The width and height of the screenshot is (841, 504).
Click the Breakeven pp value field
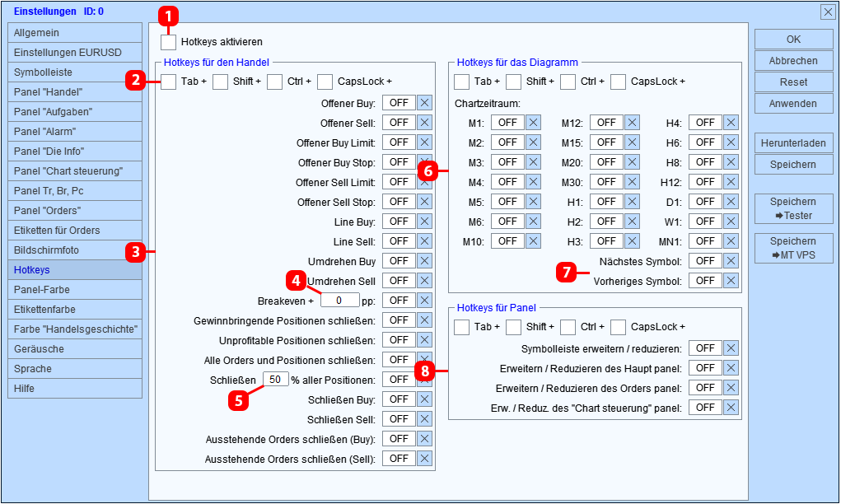coord(339,301)
